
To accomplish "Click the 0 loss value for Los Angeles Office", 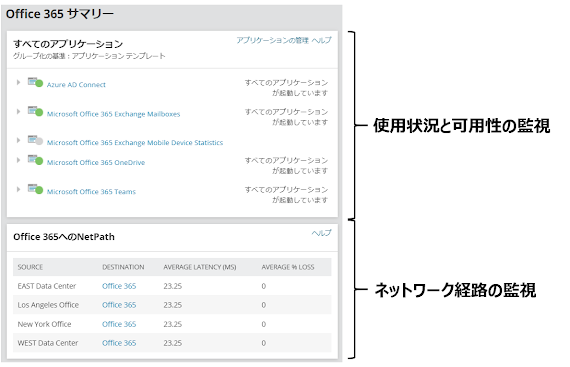I will 264,305.
